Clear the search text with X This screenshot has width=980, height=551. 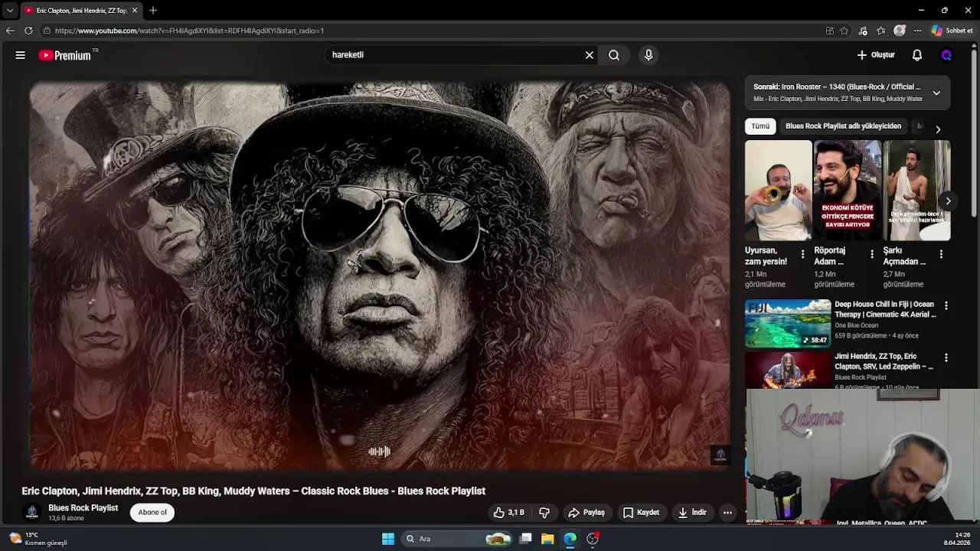click(590, 55)
